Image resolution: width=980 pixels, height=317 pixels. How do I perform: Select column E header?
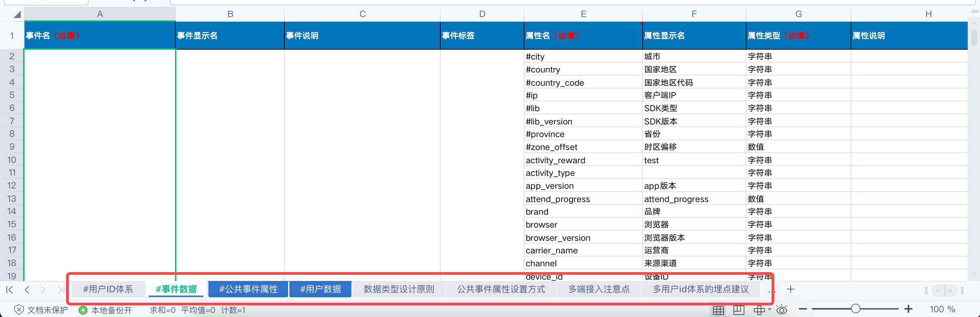[x=583, y=14]
